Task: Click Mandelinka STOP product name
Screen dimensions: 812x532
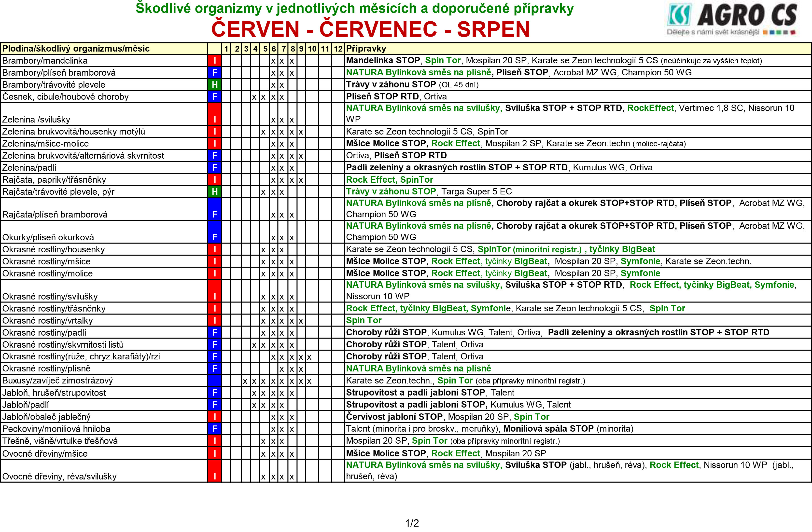Action: point(383,60)
